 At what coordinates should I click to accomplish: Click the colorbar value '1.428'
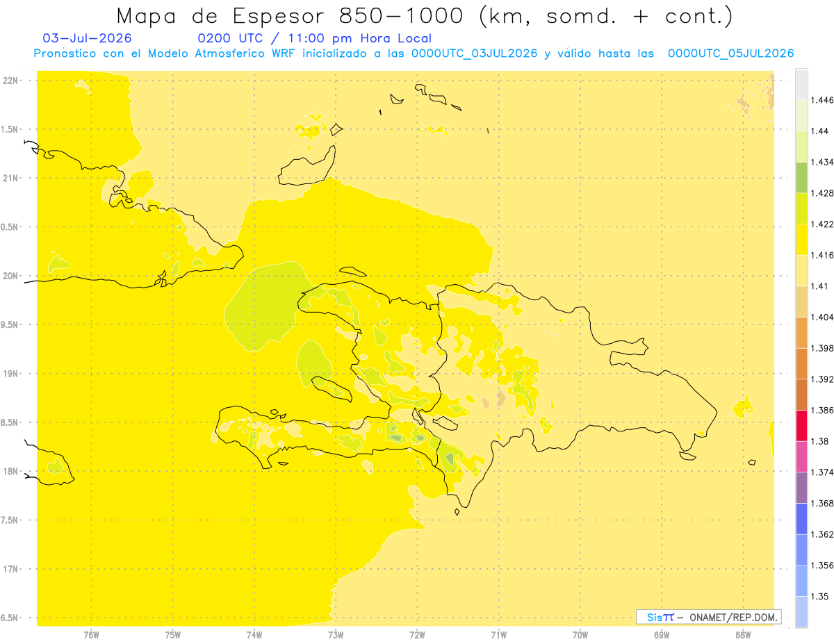coord(822,193)
